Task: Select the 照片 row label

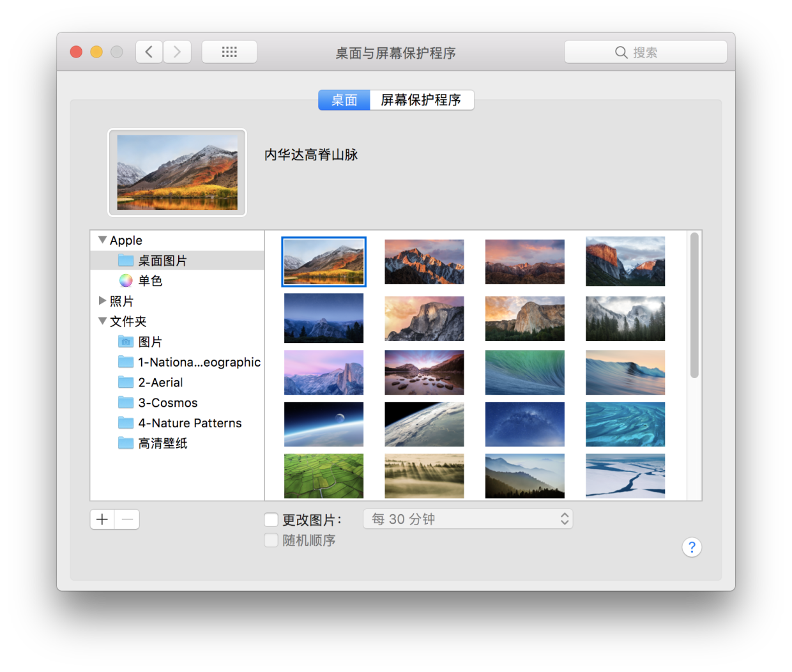Action: tap(121, 301)
